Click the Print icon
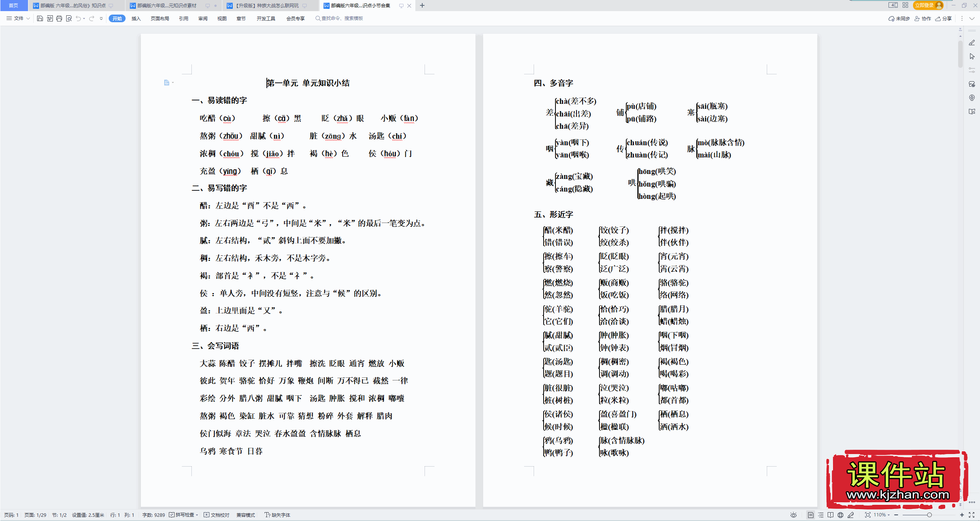Image resolution: width=980 pixels, height=521 pixels. (59, 18)
